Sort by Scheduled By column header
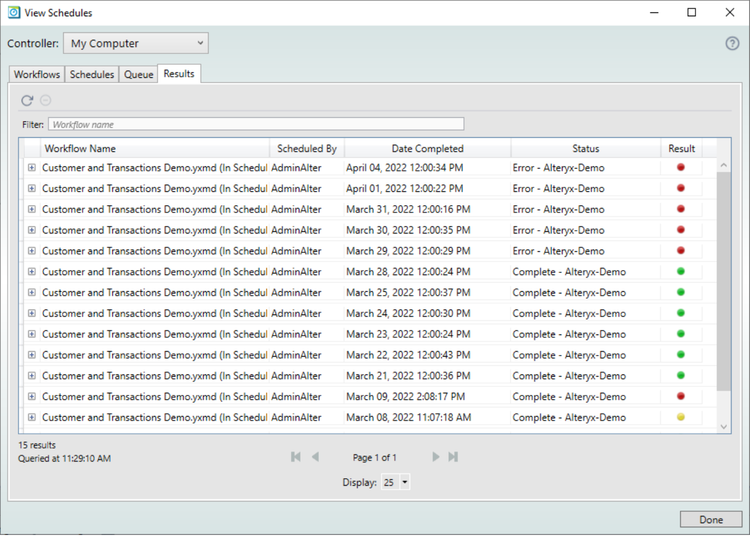Viewport: 750px width, 536px height. point(307,149)
